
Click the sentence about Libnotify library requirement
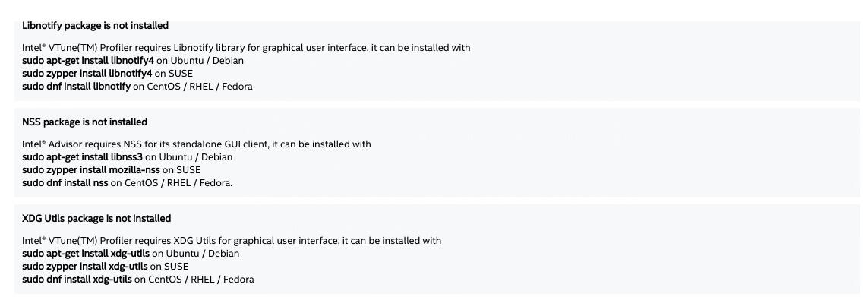[246, 48]
